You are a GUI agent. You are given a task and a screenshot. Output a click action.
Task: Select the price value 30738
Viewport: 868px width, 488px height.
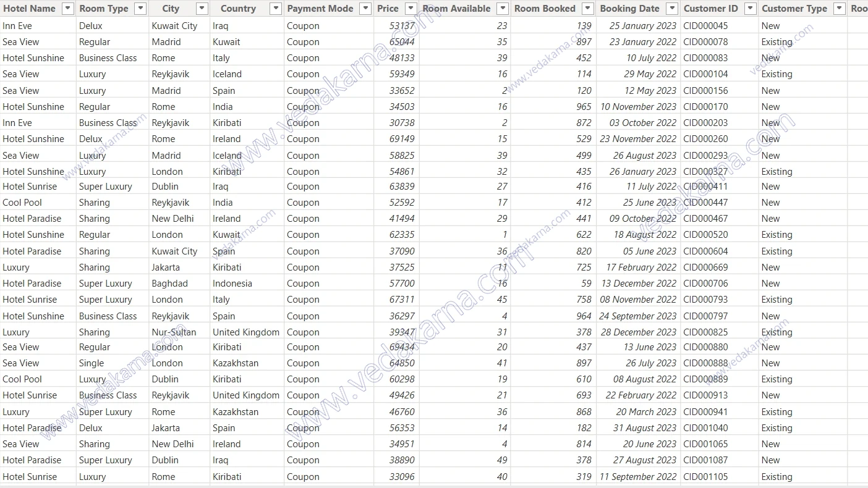tap(402, 123)
